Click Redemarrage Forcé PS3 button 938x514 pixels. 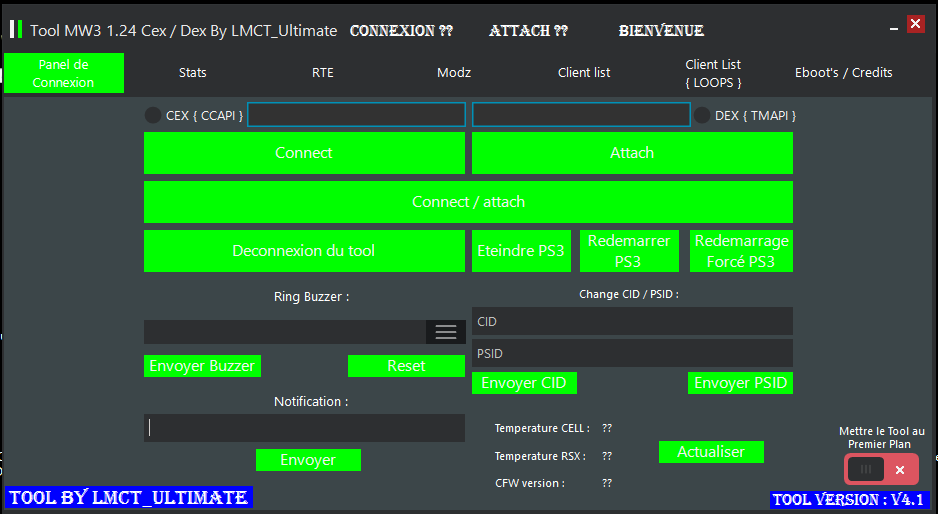[741, 251]
